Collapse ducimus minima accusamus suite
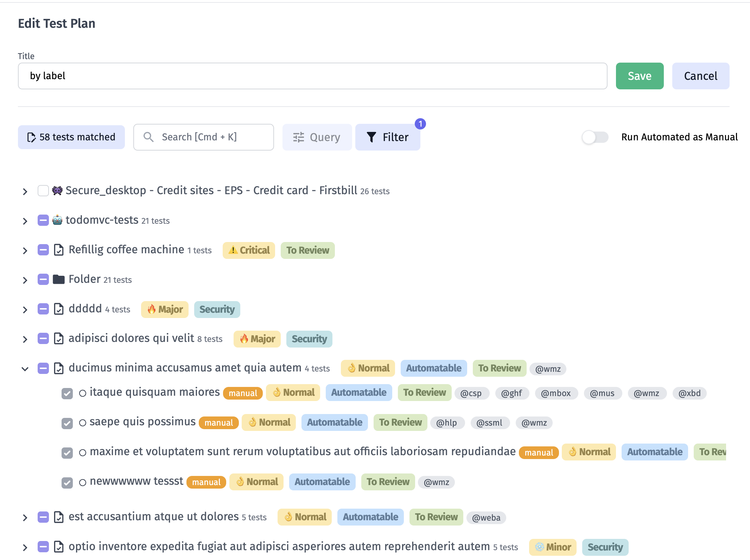 (x=25, y=369)
